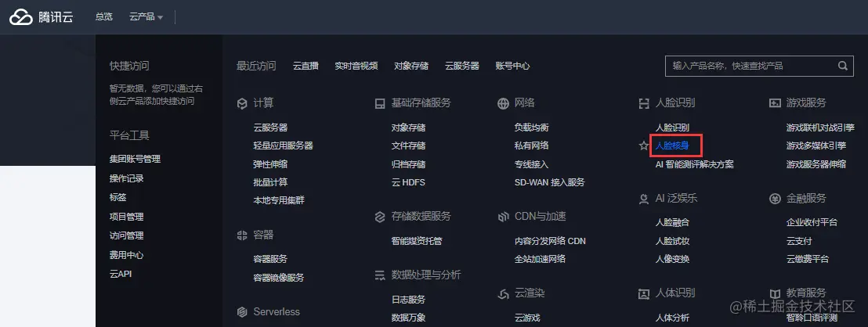
Task: Click the 游戏服务 category icon
Action: [x=775, y=103]
